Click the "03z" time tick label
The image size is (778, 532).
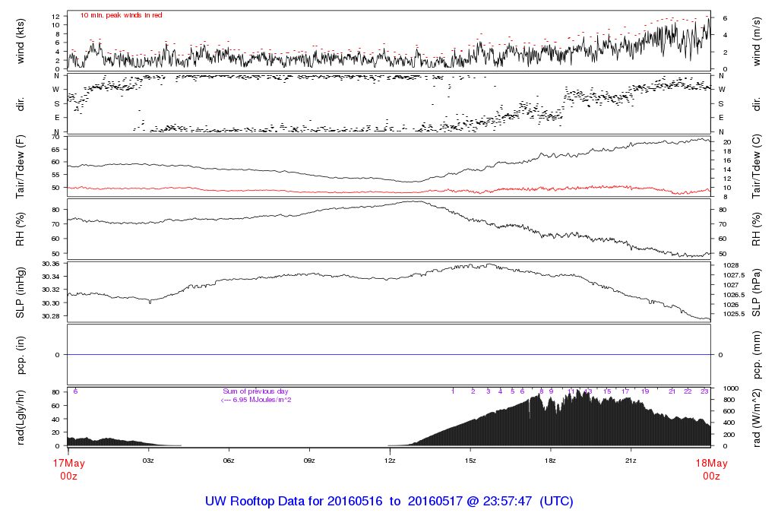148,461
